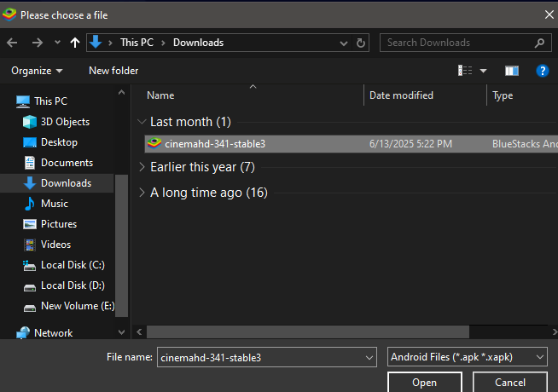Sort by the Type column header
The height and width of the screenshot is (392, 558).
503,95
